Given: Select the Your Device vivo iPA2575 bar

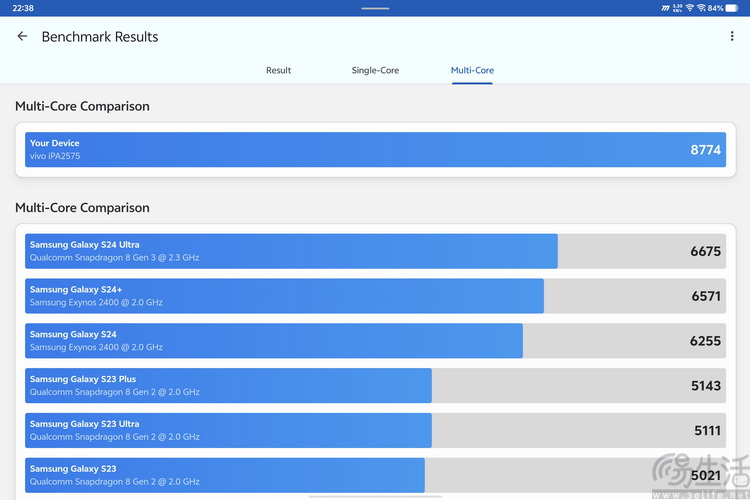Looking at the screenshot, I should (375, 150).
